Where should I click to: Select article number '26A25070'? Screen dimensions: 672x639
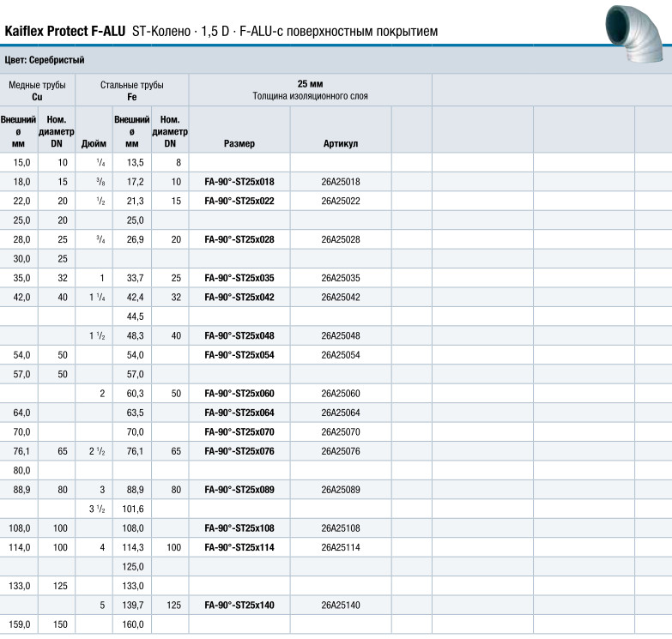pos(341,432)
